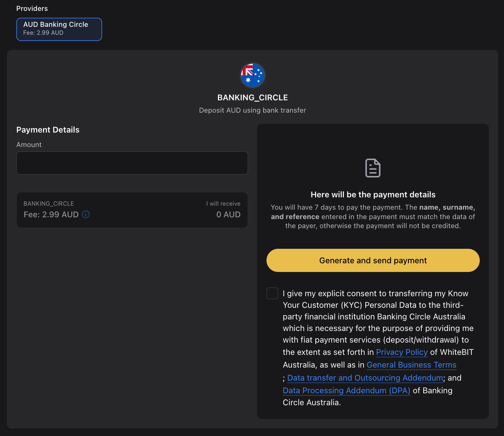The height and width of the screenshot is (436, 504).
Task: Click the Amount input field
Action: [x=132, y=163]
